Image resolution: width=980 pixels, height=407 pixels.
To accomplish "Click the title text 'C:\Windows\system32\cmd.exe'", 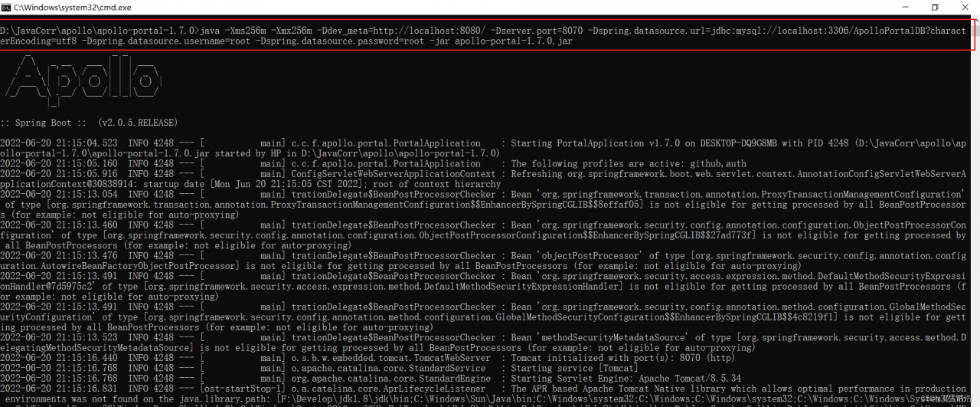I will click(72, 7).
